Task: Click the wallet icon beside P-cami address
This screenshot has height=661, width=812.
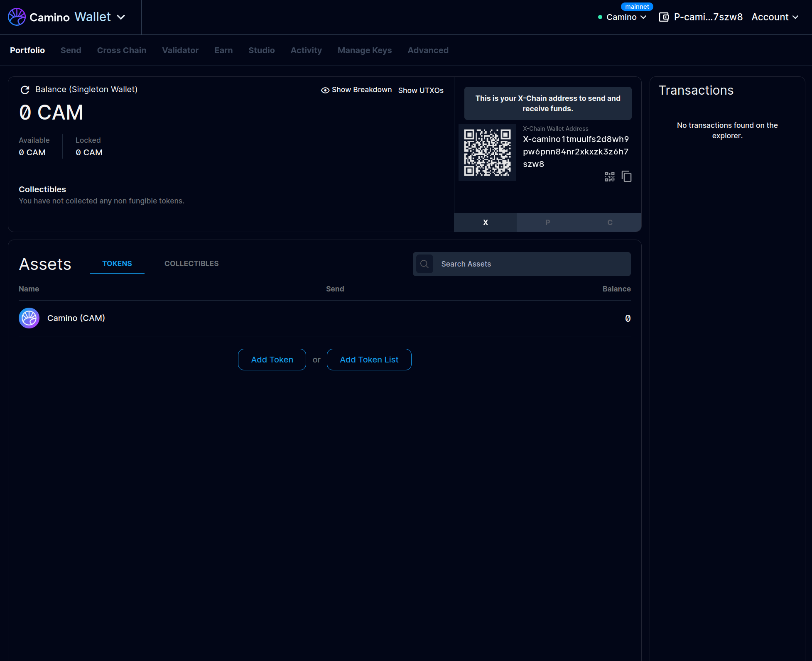Action: click(664, 17)
